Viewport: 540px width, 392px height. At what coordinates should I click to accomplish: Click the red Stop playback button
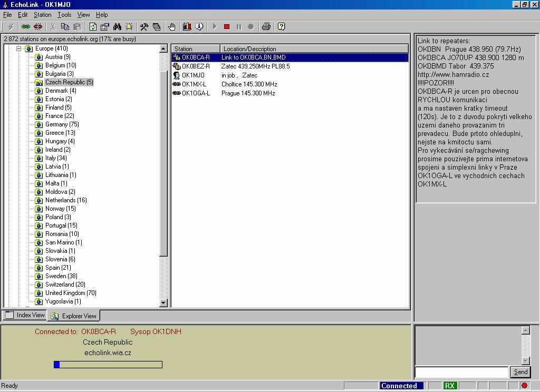click(227, 26)
